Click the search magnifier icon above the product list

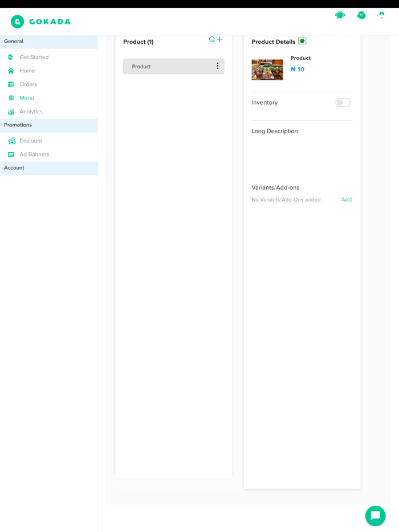[x=212, y=39]
